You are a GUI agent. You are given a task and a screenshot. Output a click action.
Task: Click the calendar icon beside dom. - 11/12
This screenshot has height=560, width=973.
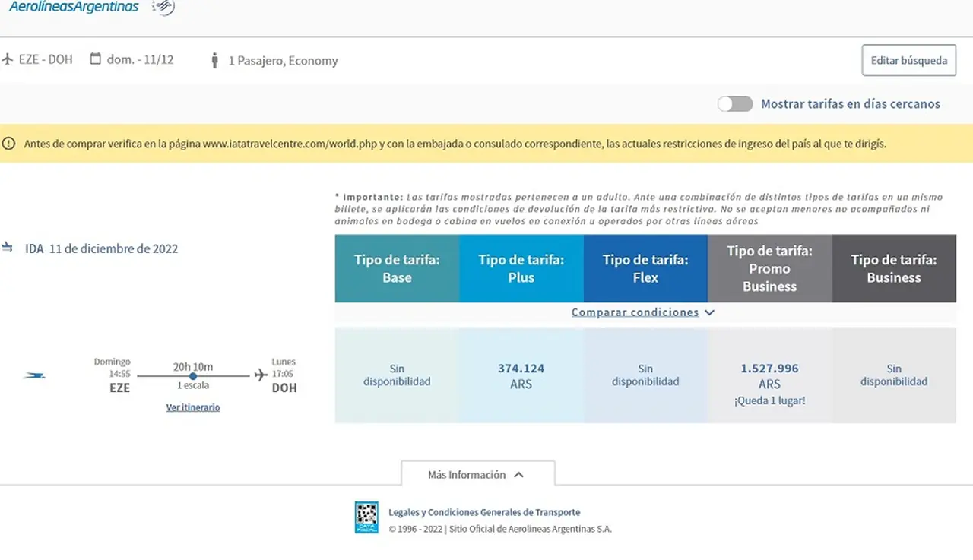[96, 59]
